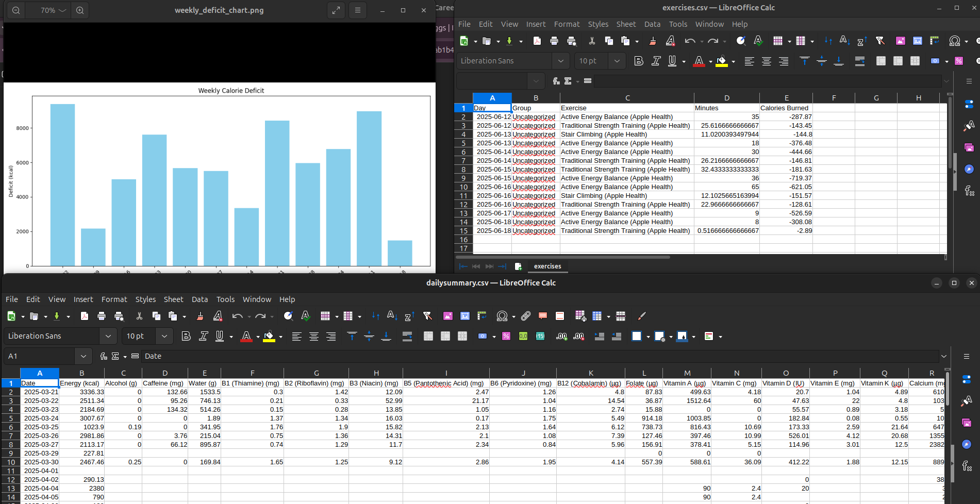Open Tools menu in exercises window
Image resolution: width=980 pixels, height=504 pixels.
678,24
